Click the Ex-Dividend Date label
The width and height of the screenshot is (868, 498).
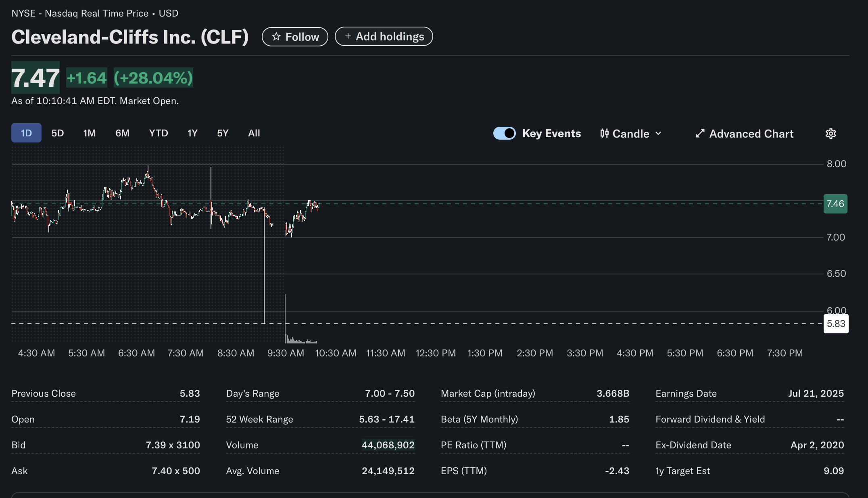[x=693, y=445]
